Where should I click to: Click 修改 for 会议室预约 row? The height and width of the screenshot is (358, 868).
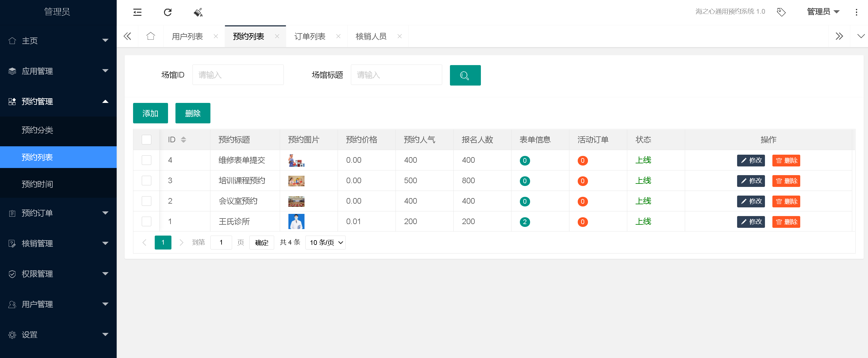[750, 201]
